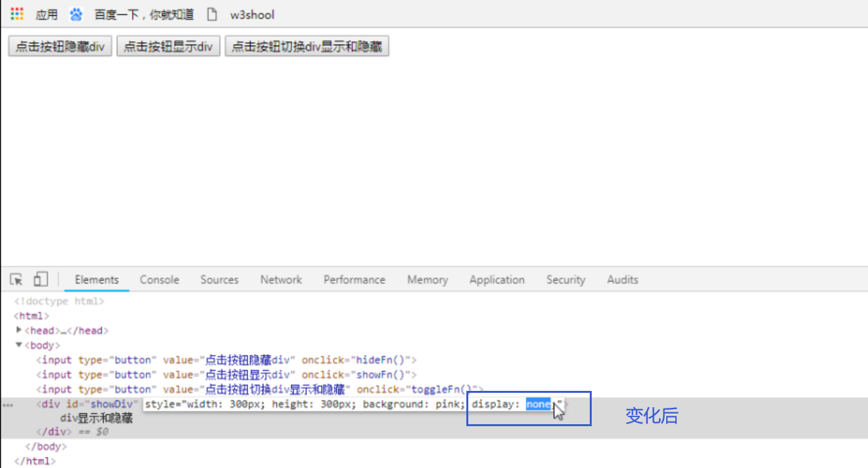Open the three-dots menu beside showDiv row
868x468 pixels.
(7, 405)
